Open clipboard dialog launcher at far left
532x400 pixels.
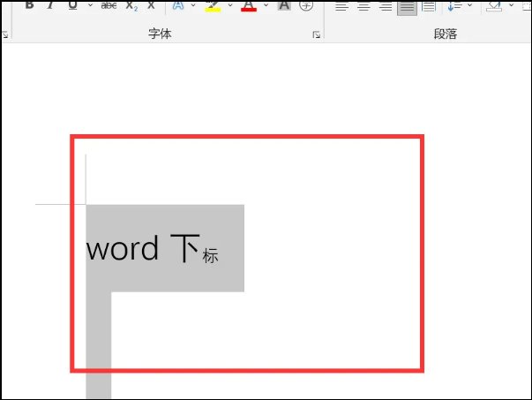(x=5, y=34)
